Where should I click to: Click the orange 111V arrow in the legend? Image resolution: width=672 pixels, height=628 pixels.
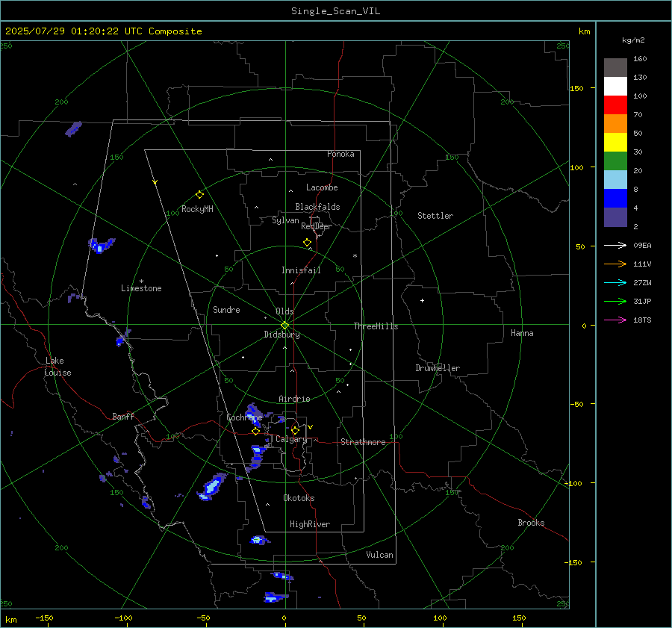tap(615, 264)
